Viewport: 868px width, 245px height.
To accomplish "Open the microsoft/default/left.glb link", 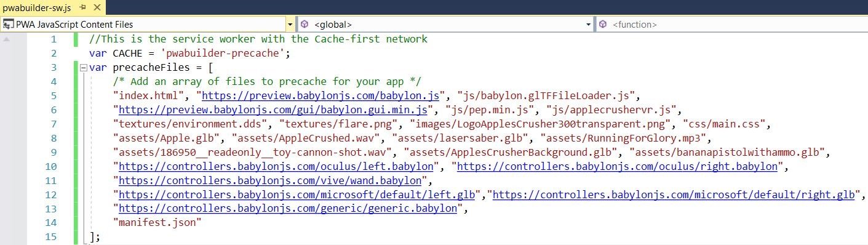I will click(297, 195).
